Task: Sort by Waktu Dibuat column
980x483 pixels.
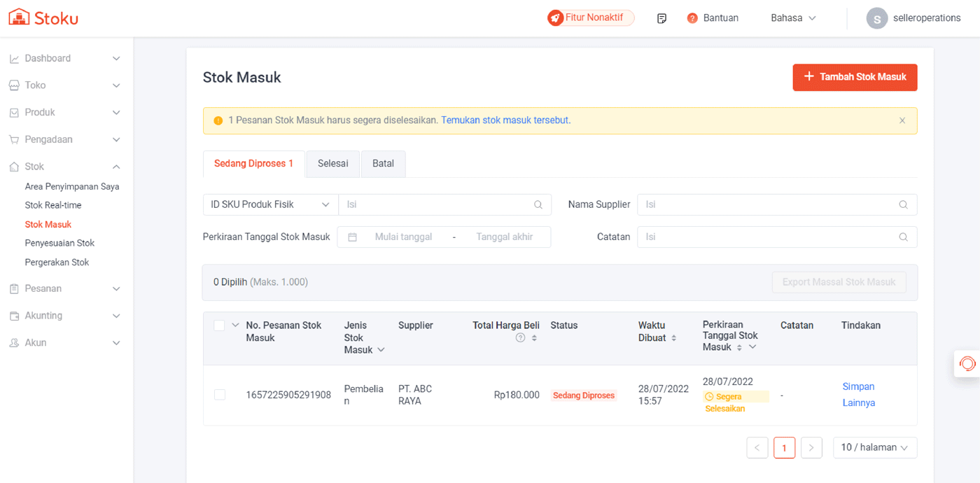Action: [x=673, y=338]
